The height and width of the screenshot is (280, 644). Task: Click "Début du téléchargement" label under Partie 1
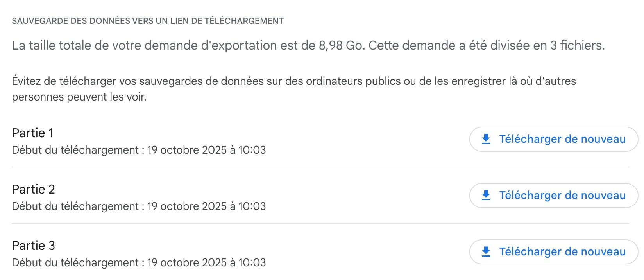pos(75,150)
